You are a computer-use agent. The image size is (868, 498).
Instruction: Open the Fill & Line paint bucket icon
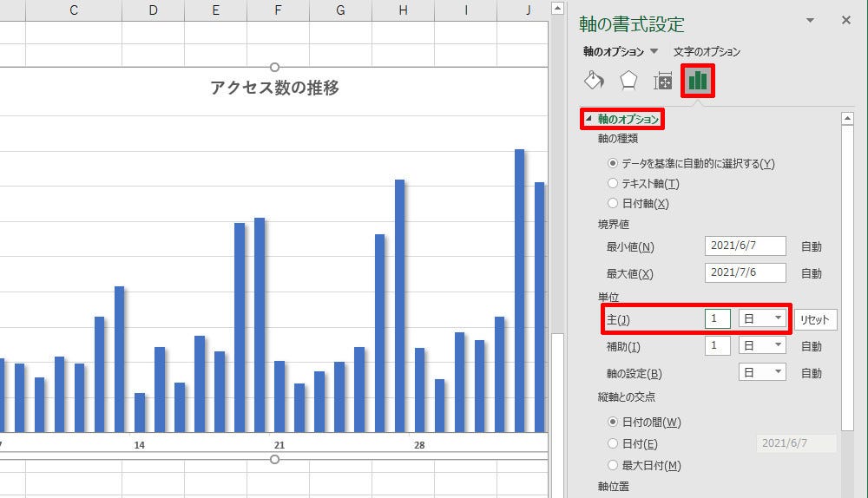(x=594, y=81)
